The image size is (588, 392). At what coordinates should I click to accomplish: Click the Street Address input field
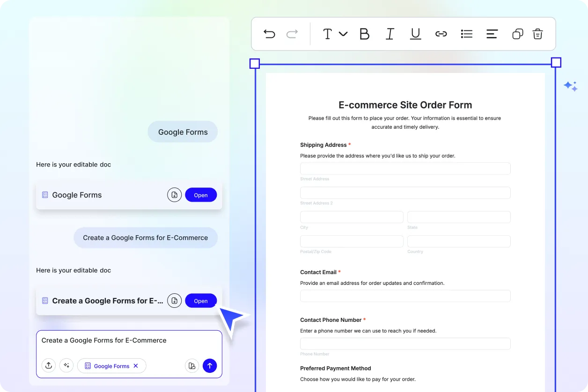405,168
